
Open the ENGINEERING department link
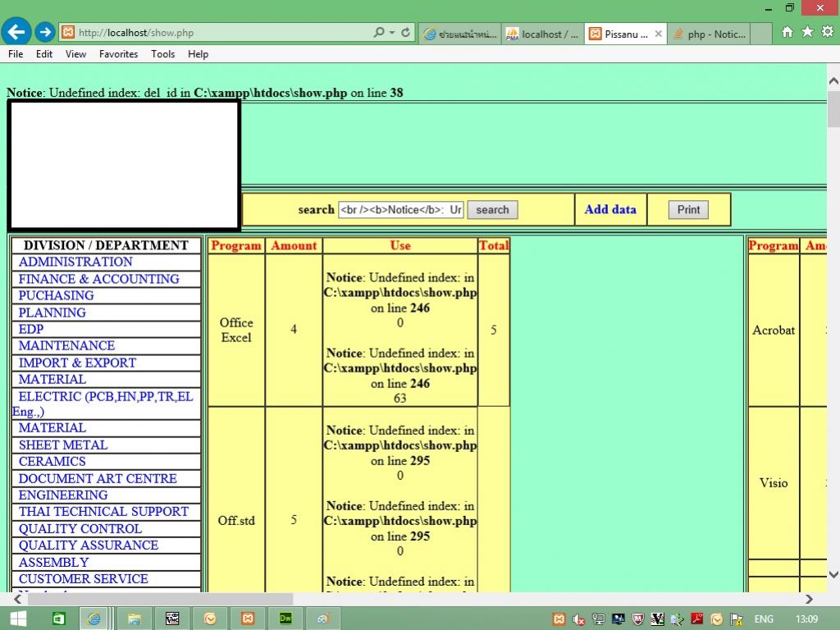tap(63, 495)
